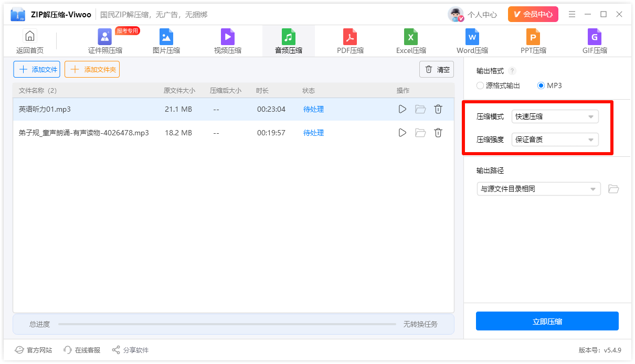Image resolution: width=635 pixels, height=364 pixels.
Task: Go to the PDF压缩 tab
Action: (350, 41)
